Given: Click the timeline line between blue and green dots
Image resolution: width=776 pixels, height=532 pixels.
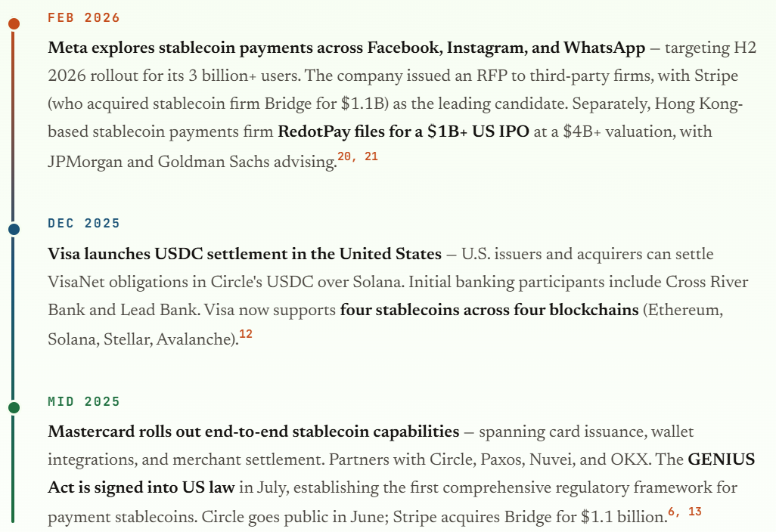Looking at the screenshot, I should click(14, 318).
